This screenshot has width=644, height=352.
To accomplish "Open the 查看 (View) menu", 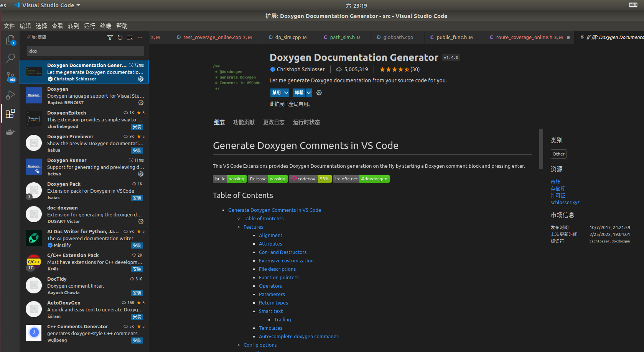I will click(x=58, y=26).
